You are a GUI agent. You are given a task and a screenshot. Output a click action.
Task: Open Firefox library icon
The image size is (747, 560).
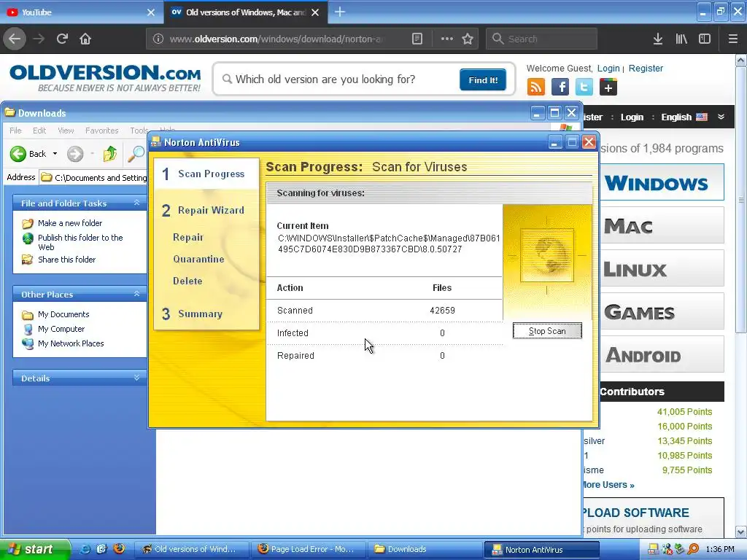[681, 39]
